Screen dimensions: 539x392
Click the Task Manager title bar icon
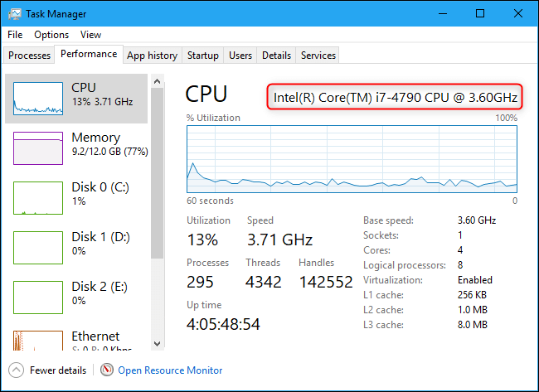tap(14, 13)
